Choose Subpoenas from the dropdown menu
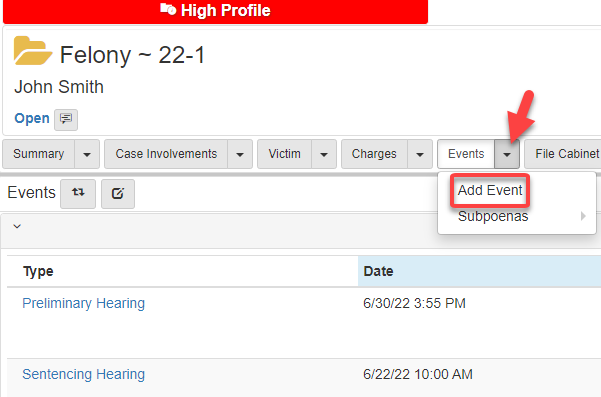Image resolution: width=601 pixels, height=397 pixels. point(493,216)
